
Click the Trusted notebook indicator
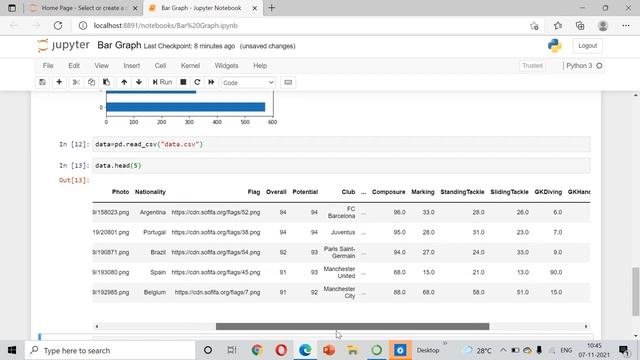pyautogui.click(x=532, y=66)
